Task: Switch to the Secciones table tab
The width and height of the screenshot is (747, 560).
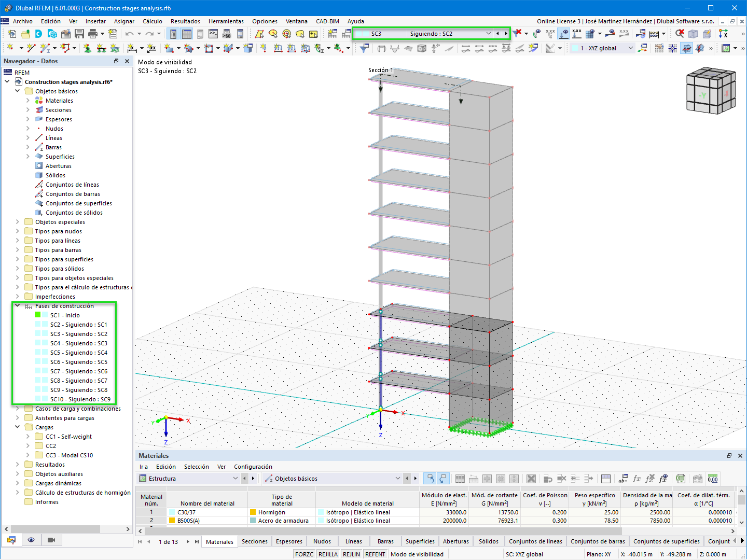Action: click(x=255, y=541)
